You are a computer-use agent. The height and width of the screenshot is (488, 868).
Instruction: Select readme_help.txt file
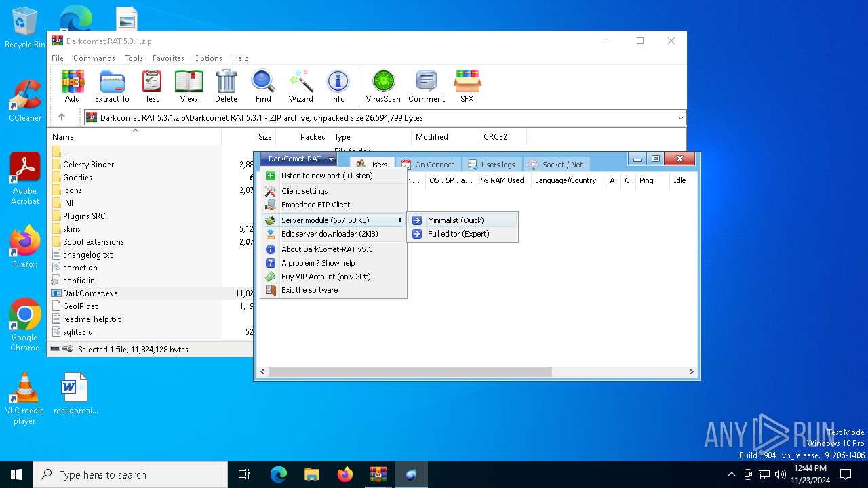click(92, 319)
